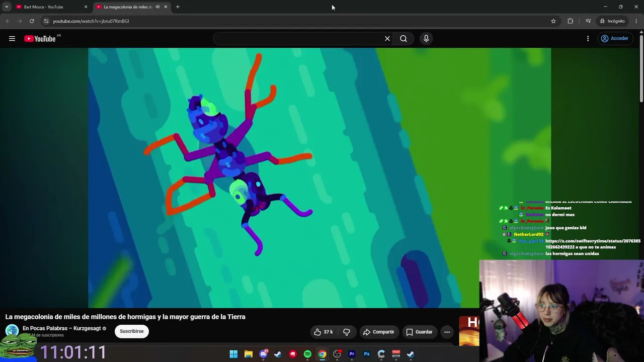Click the magnifier search button

point(404,39)
